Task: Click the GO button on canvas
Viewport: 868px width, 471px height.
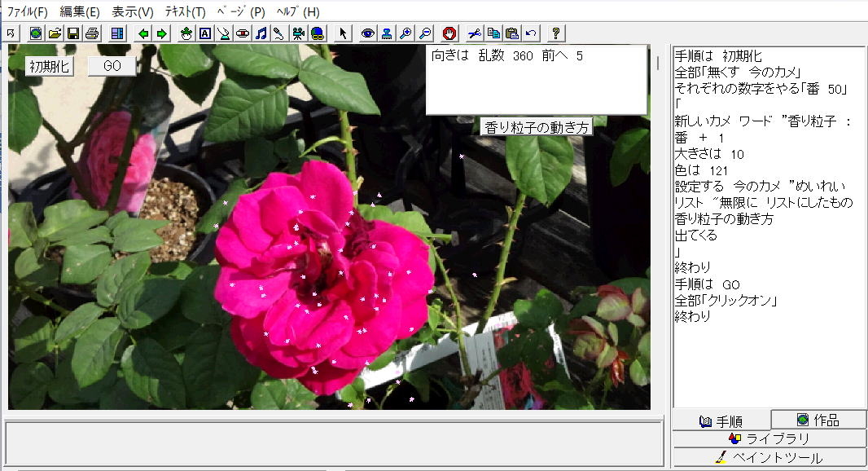Action: click(112, 66)
